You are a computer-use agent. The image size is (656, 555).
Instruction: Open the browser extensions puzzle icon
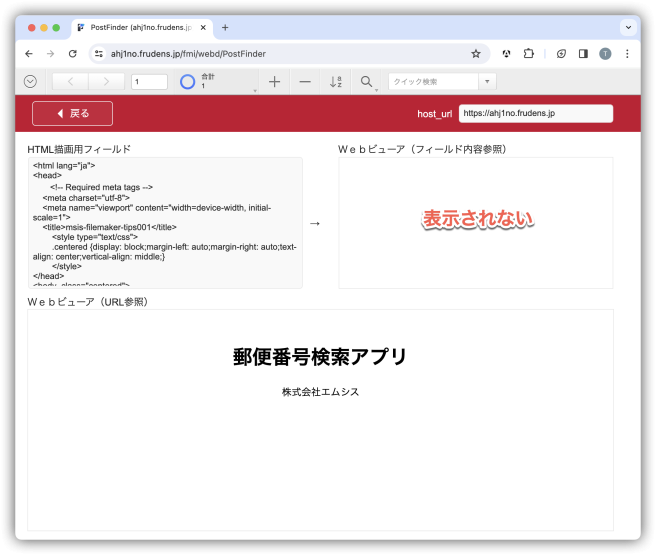[529, 54]
